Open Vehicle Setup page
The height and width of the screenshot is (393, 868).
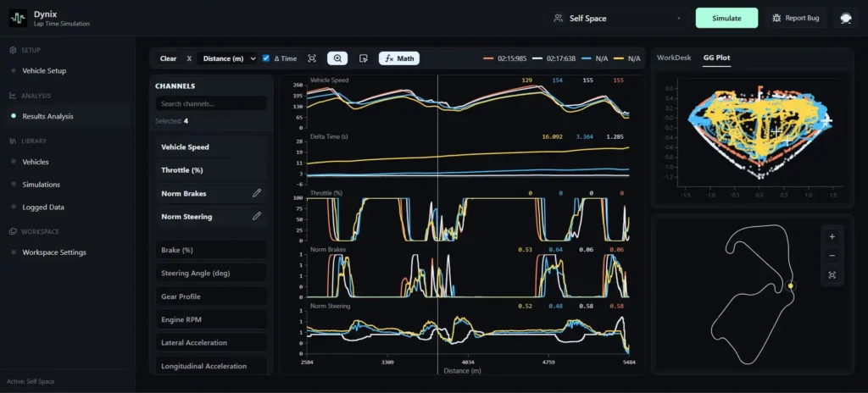[x=44, y=71]
